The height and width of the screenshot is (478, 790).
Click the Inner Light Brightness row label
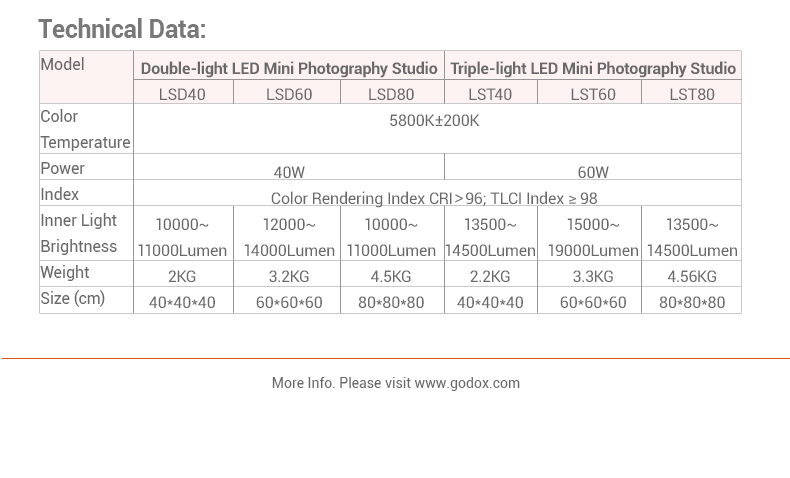tap(79, 233)
